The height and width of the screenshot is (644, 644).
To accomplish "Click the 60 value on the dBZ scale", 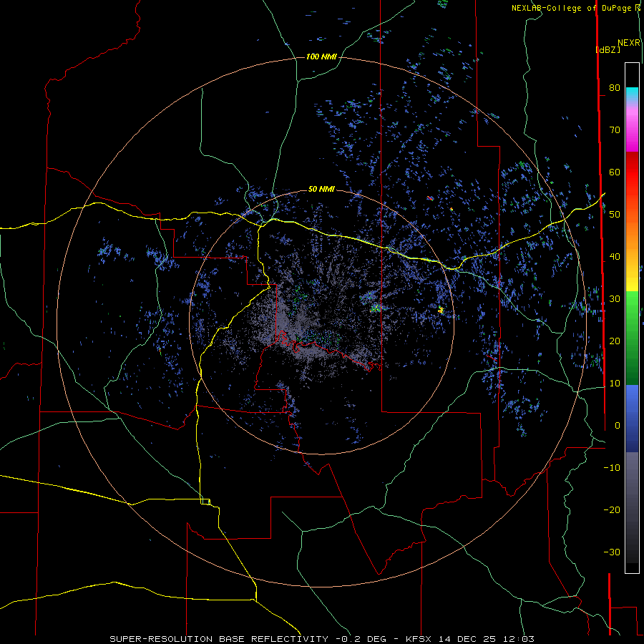I will [x=615, y=172].
